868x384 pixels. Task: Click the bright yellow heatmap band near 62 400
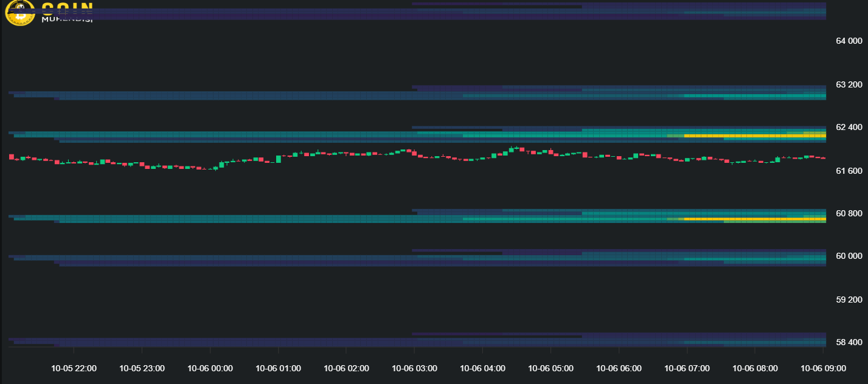[754, 135]
